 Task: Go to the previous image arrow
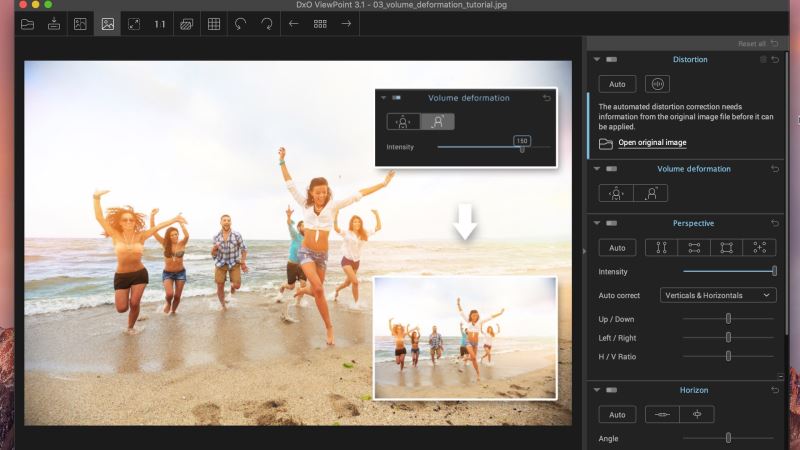tap(293, 23)
